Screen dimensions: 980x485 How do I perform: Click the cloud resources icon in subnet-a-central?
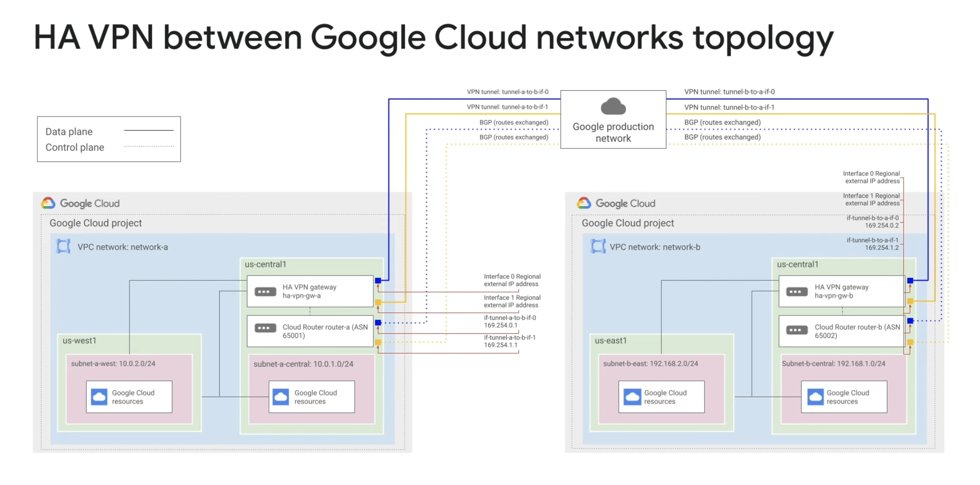tap(281, 397)
